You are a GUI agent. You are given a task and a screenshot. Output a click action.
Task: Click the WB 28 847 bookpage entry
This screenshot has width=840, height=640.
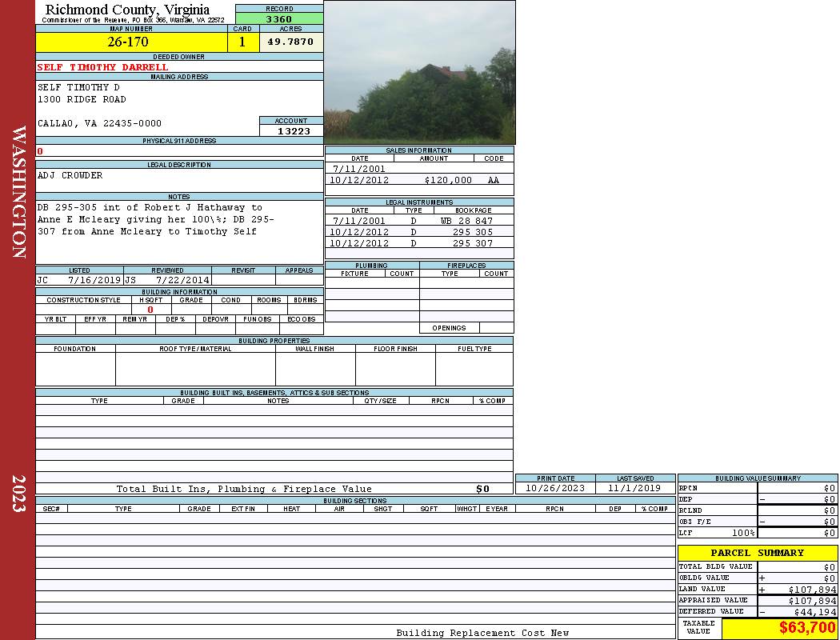466,221
